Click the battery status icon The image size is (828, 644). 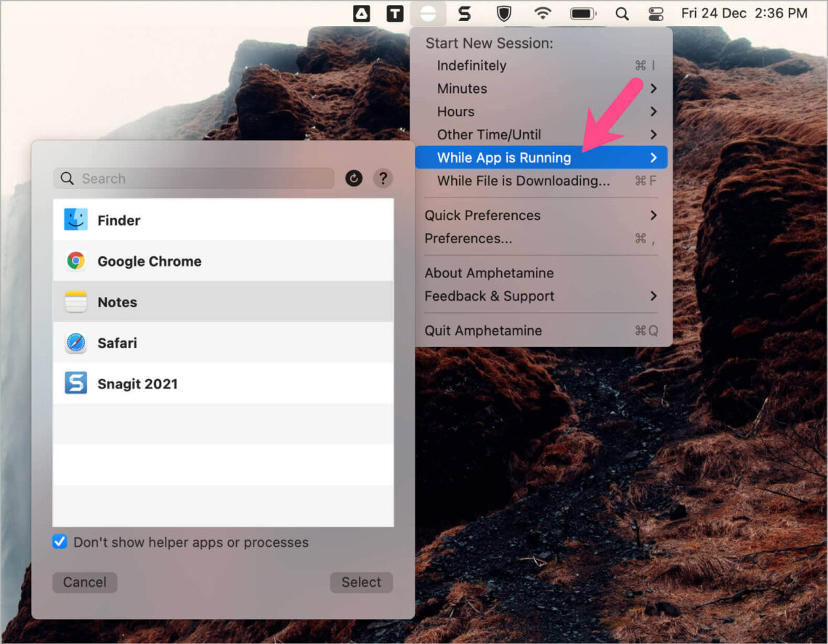582,12
